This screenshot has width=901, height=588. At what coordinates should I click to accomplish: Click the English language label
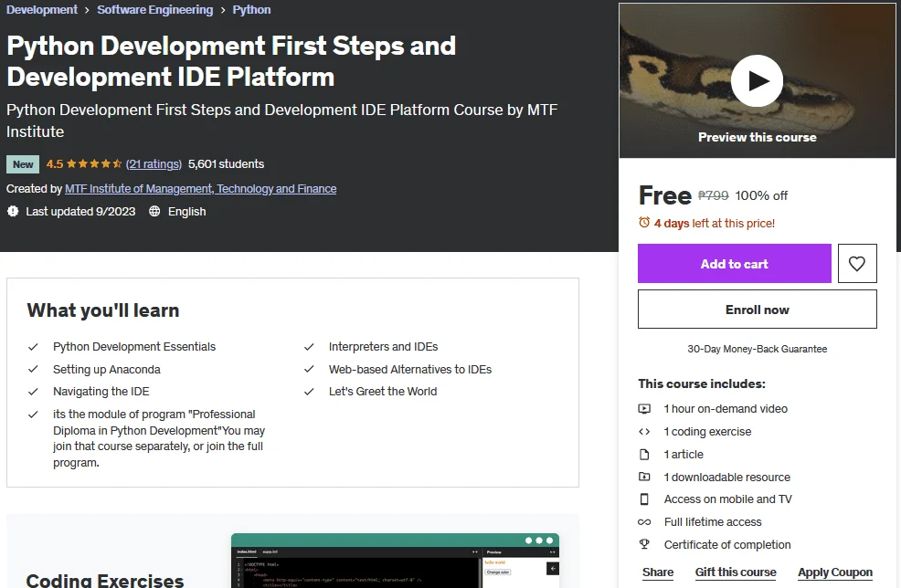pyautogui.click(x=186, y=211)
